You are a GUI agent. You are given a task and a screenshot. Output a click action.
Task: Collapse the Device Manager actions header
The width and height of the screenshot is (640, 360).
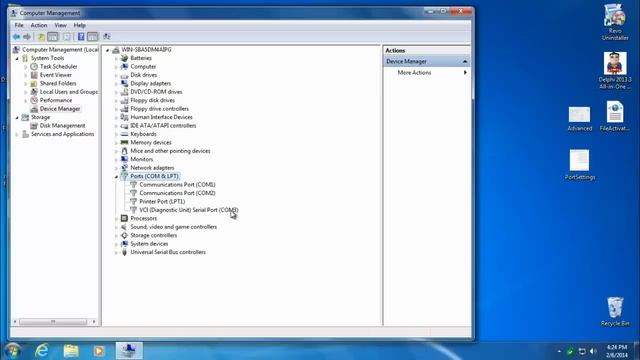pyautogui.click(x=465, y=62)
